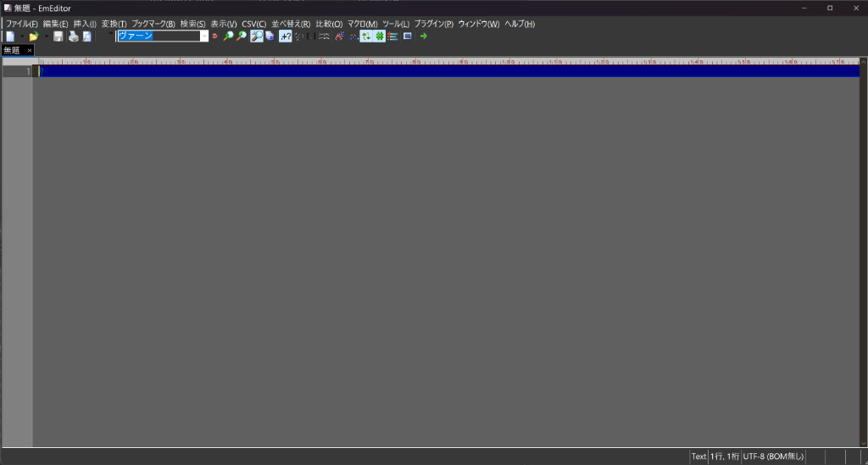
Task: Open the ファイル(F) menu
Action: (x=22, y=24)
